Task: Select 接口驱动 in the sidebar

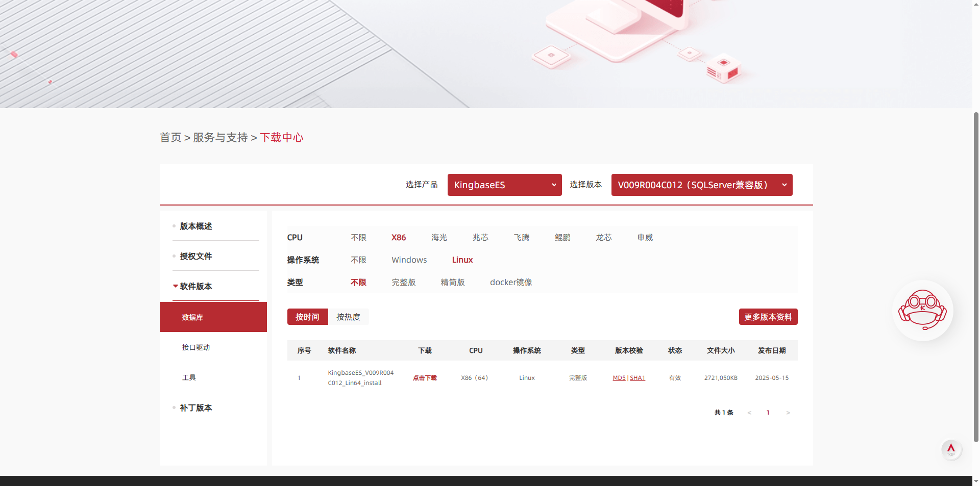Action: point(196,347)
